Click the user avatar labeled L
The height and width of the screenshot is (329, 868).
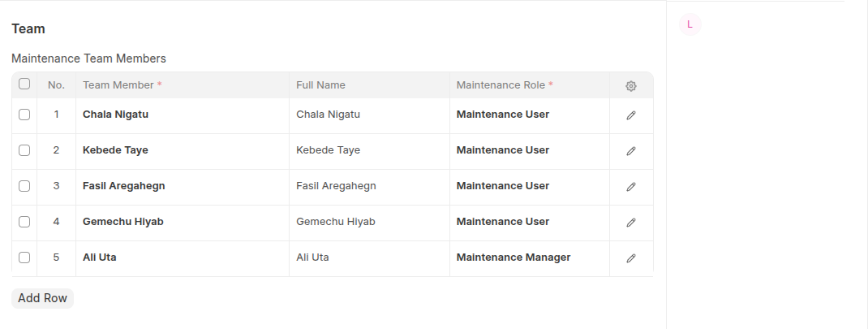point(690,24)
